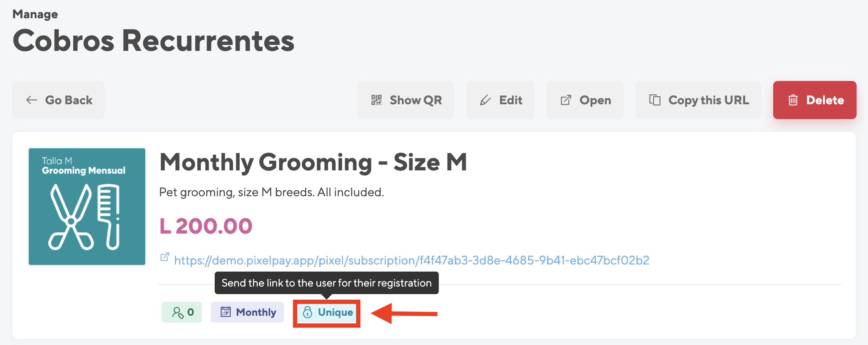Copy this URL button text
Image resolution: width=868 pixels, height=345 pixels.
click(x=709, y=100)
